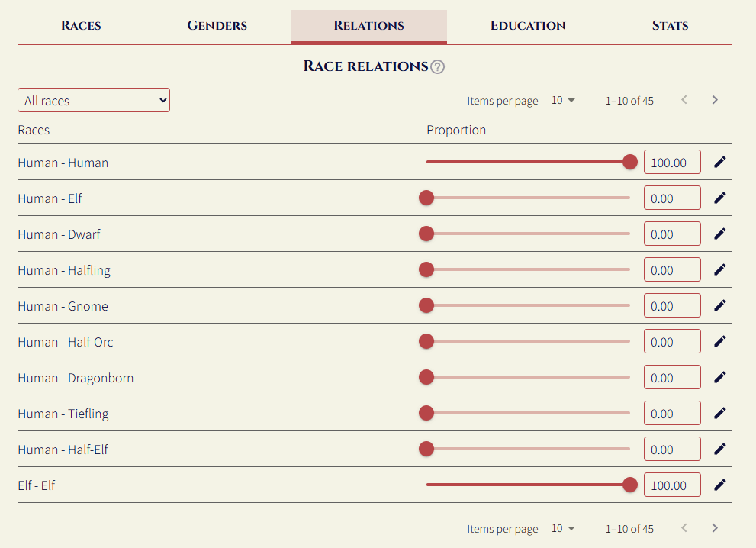Select the pencil icon for Human - Dragonborn
This screenshot has width=756, height=548.
click(719, 377)
